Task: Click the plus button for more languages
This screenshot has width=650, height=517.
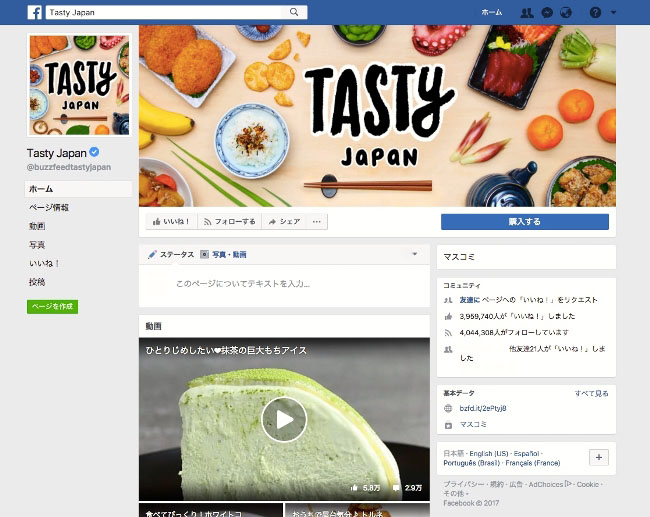Action: point(599,457)
